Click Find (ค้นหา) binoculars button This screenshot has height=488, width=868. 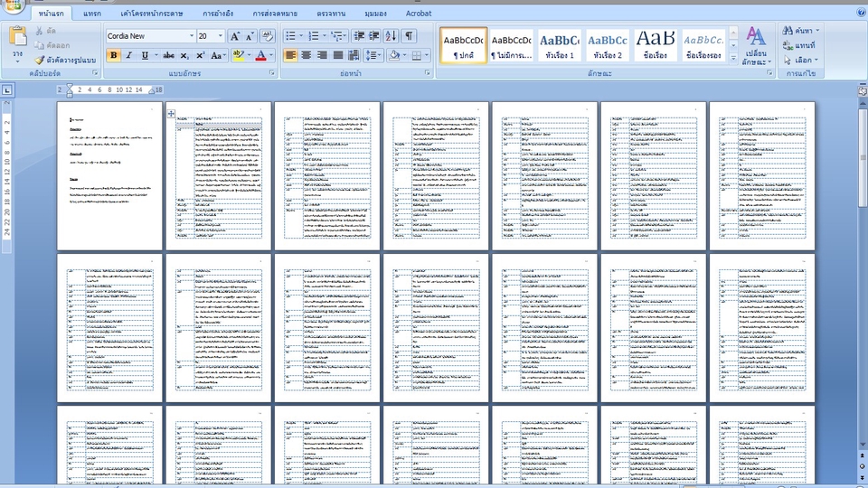tap(801, 31)
